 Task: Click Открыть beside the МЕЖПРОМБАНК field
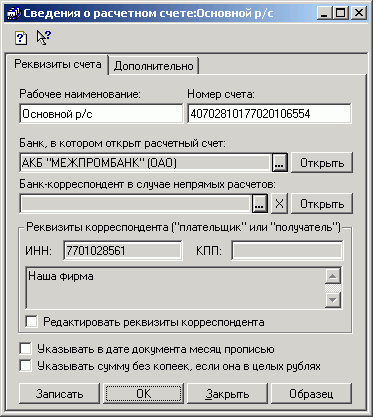322,163
